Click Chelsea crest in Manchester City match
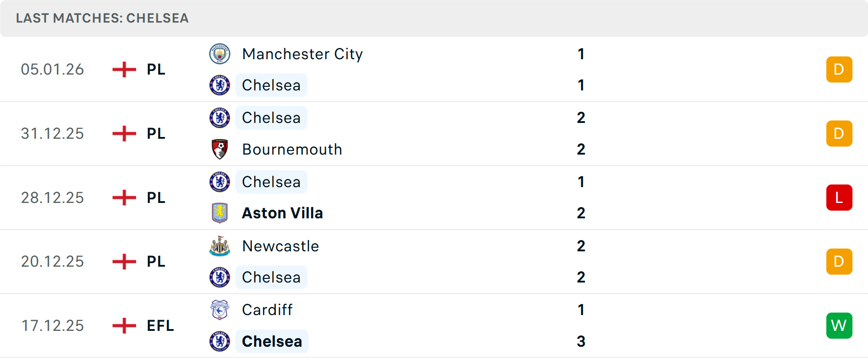 (x=220, y=85)
